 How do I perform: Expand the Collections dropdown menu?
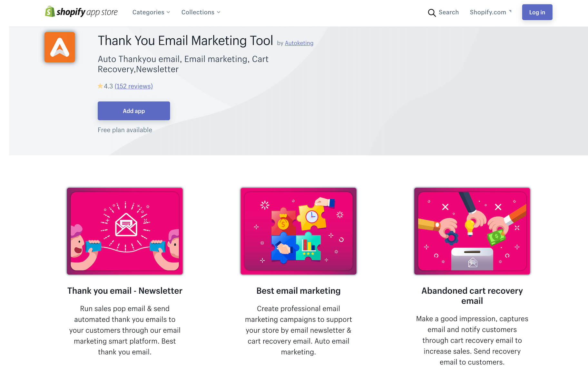pyautogui.click(x=201, y=12)
